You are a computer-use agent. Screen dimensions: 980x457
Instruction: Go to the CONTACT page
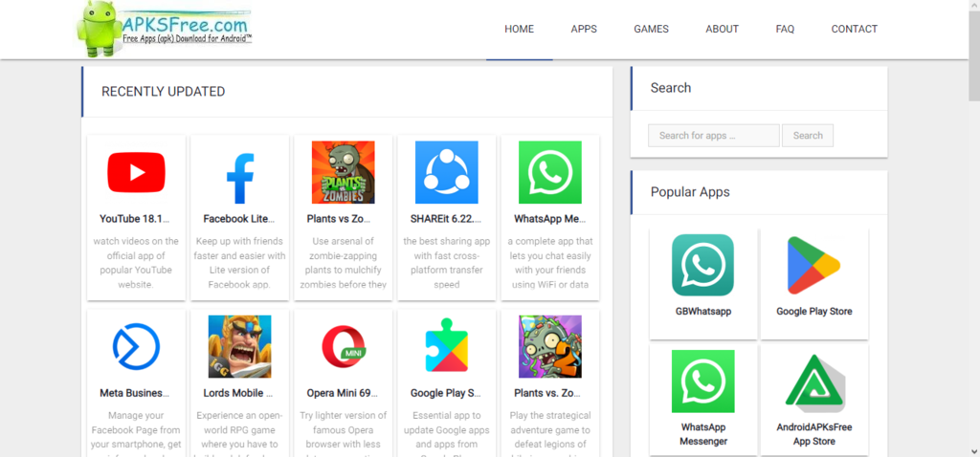[855, 30]
